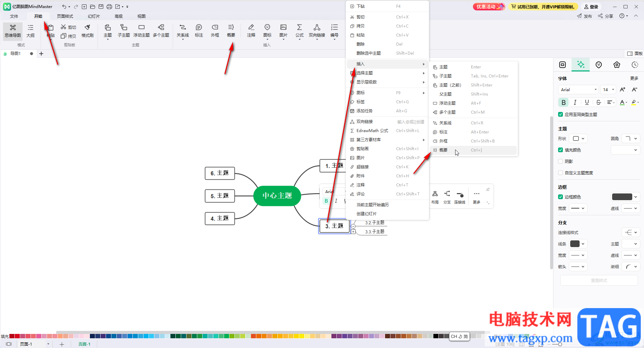This screenshot has height=348, width=644.
Task: Click the 多个主题 ribbon icon
Action: click(x=161, y=31)
